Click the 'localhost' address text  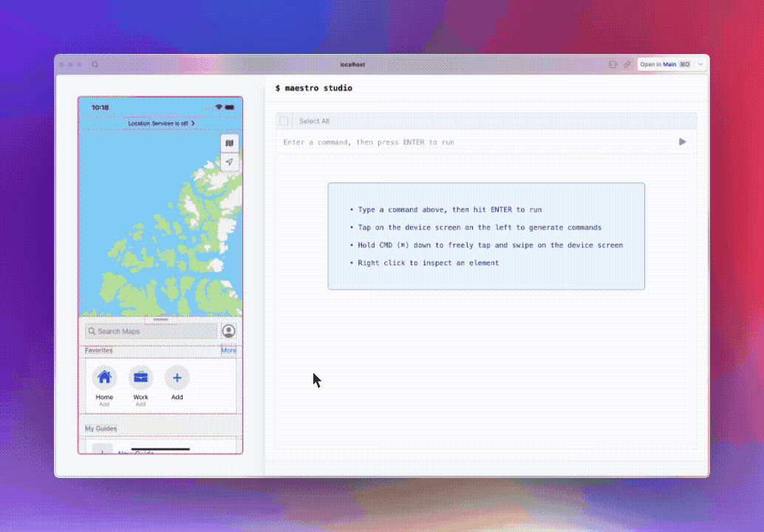352,64
